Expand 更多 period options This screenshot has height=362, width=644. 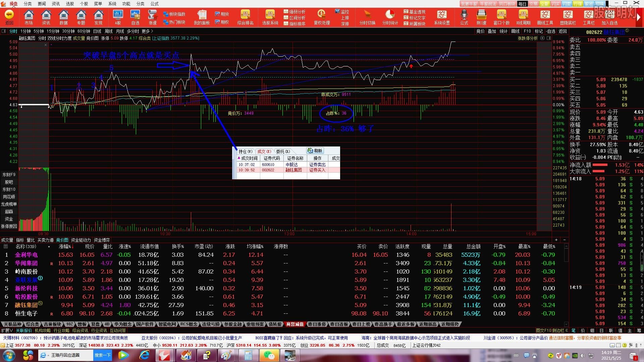click(147, 31)
